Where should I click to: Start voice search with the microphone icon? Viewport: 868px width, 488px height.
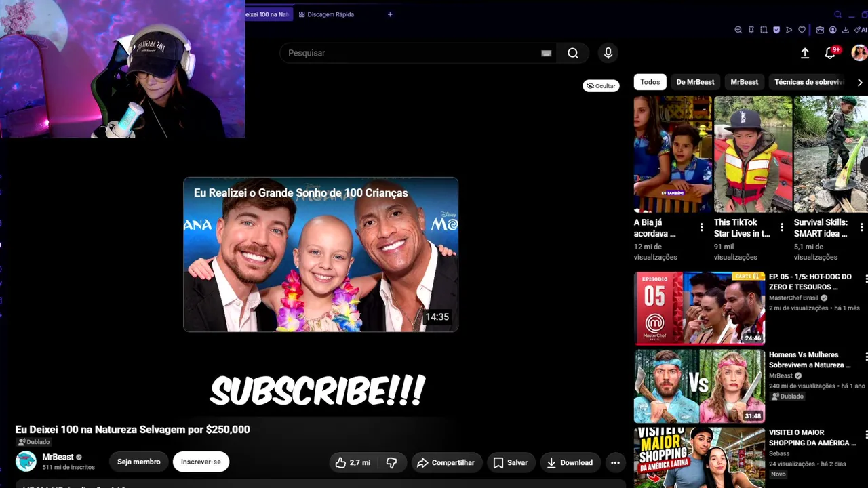click(608, 53)
